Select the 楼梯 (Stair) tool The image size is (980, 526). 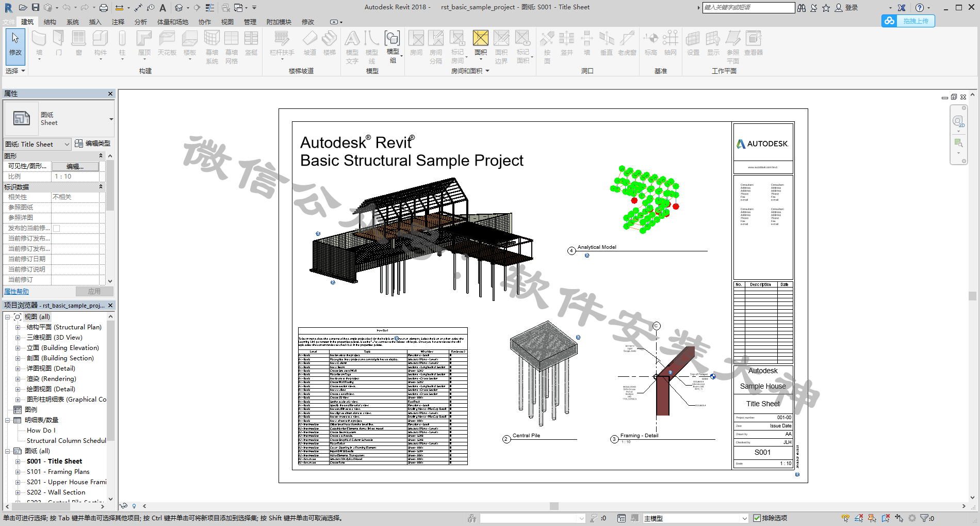pos(330,43)
